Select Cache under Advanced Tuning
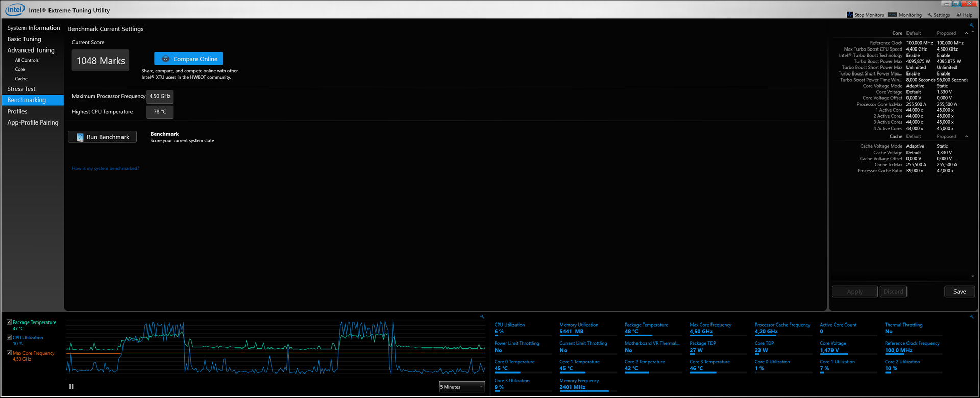 [x=21, y=79]
